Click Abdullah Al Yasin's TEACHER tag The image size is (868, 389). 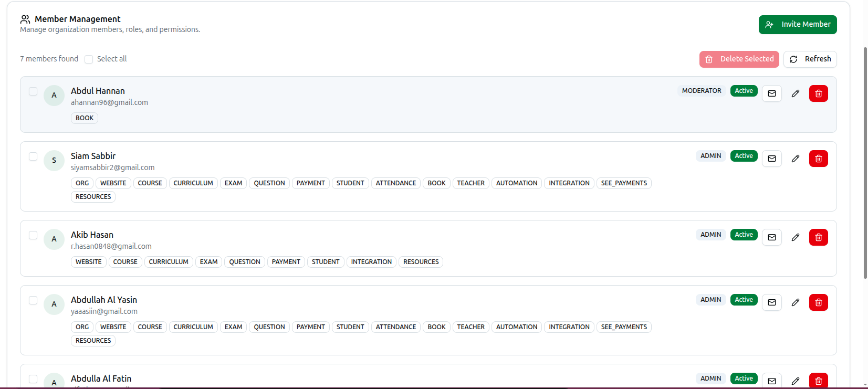pyautogui.click(x=470, y=327)
